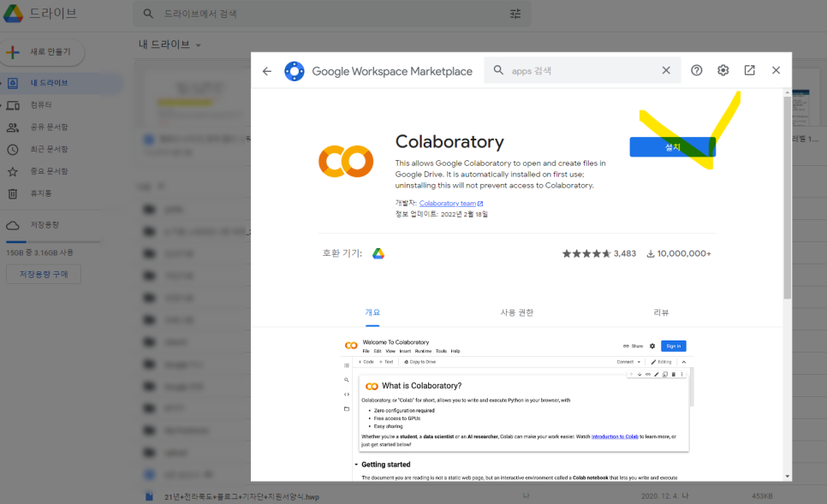The image size is (827, 504).
Task: Install Colaboratory with blue 설치 button
Action: pyautogui.click(x=672, y=147)
